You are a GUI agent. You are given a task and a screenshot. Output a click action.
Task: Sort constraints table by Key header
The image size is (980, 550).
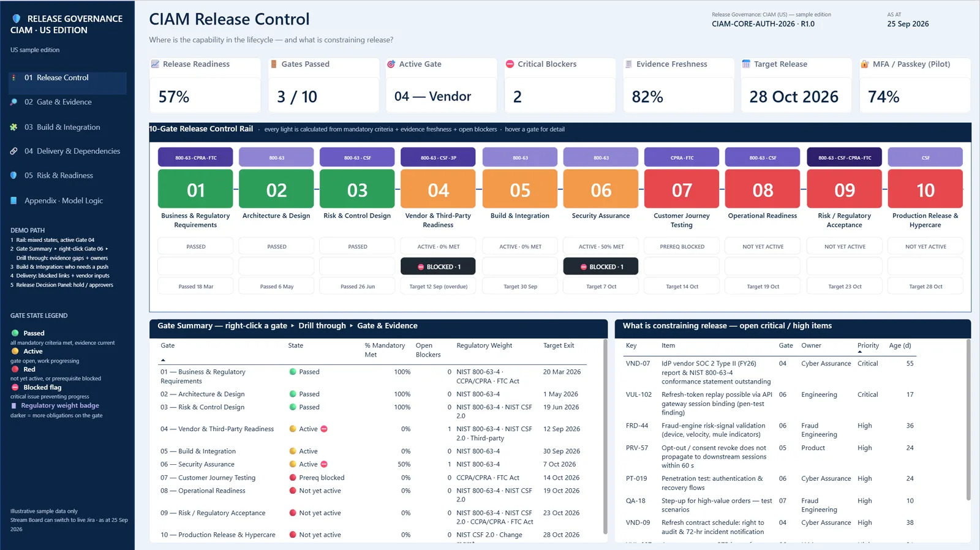tap(631, 346)
